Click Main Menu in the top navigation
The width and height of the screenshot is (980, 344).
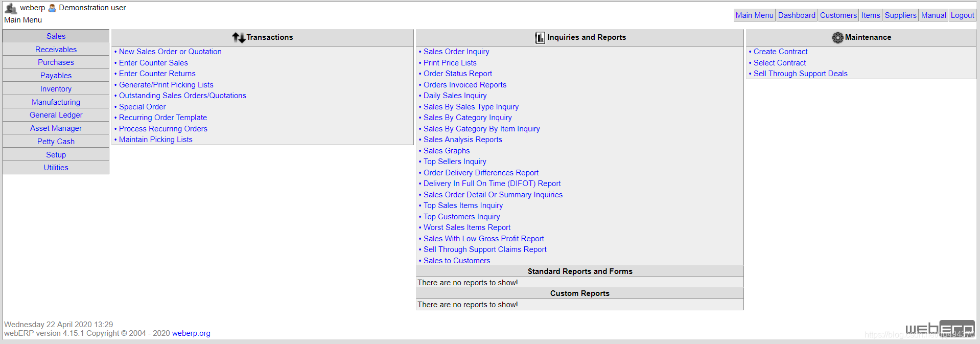(x=755, y=15)
